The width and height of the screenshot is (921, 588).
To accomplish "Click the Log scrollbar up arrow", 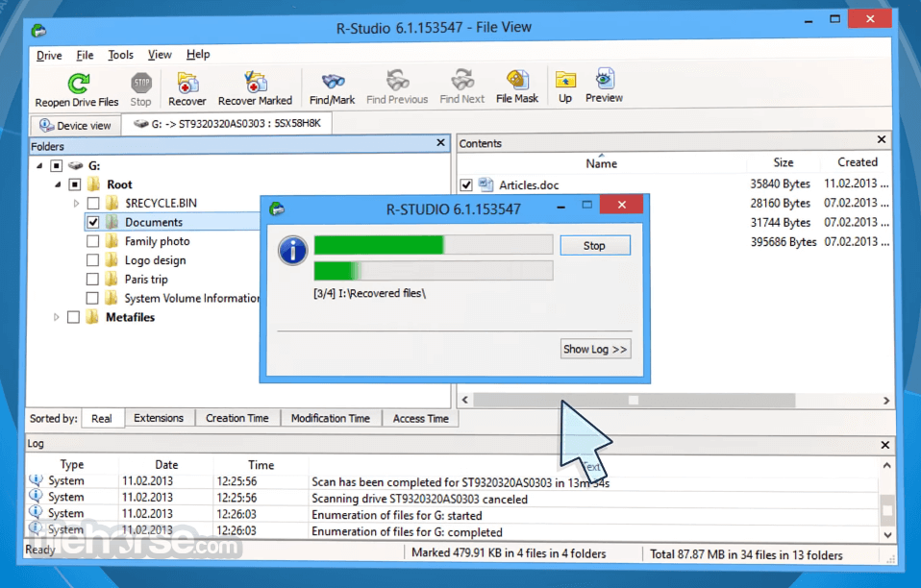I will click(x=887, y=465).
